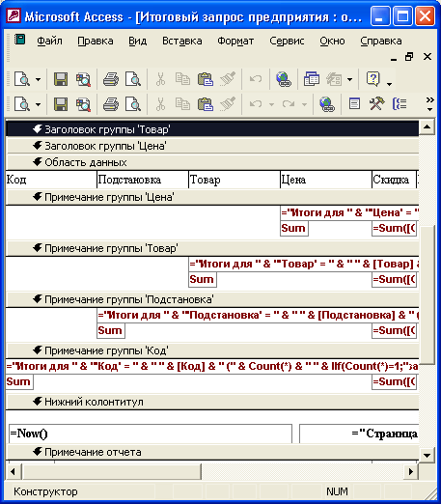The image size is (441, 504).
Task: Click the hyperlink globe icon in the second toolbar
Action: pos(327,104)
